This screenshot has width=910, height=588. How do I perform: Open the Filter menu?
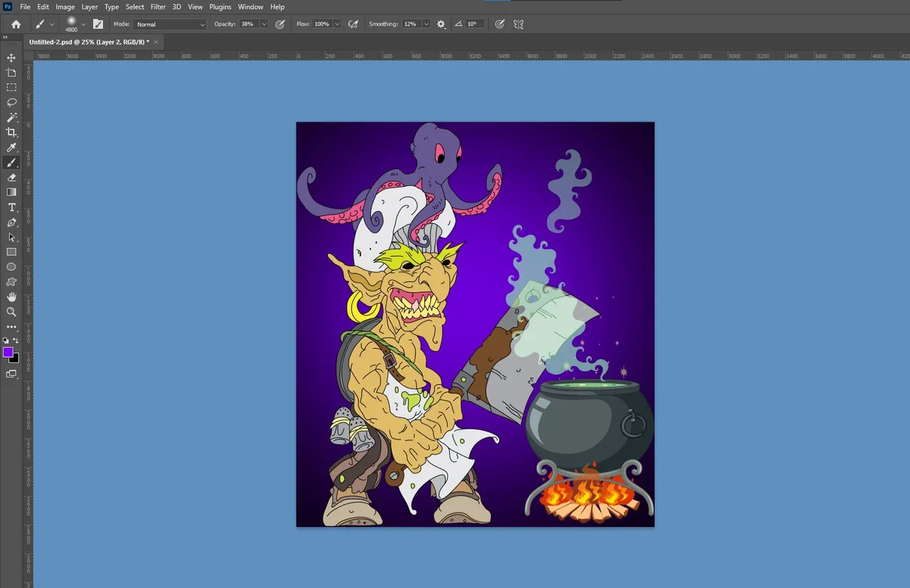tap(158, 7)
